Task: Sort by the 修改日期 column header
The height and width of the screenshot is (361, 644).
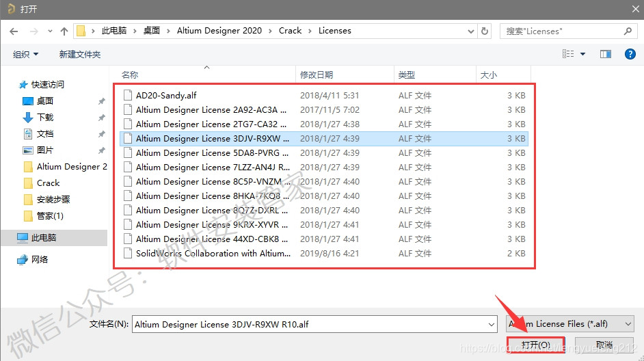Action: pyautogui.click(x=317, y=75)
